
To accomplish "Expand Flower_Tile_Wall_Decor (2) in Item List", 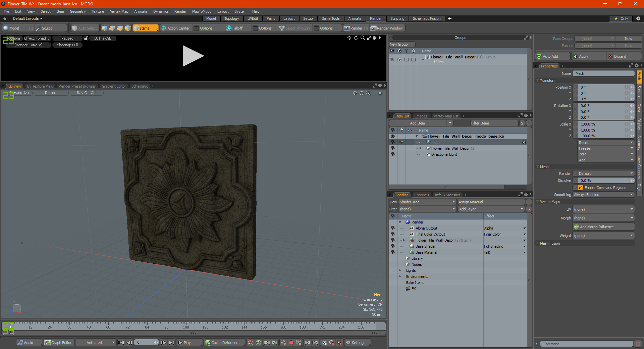I will [x=421, y=148].
